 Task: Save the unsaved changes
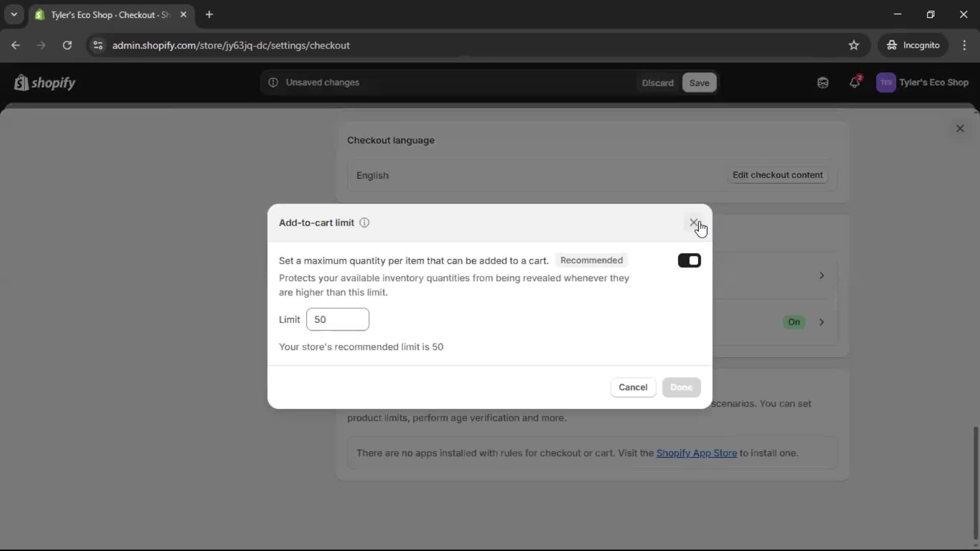[699, 82]
